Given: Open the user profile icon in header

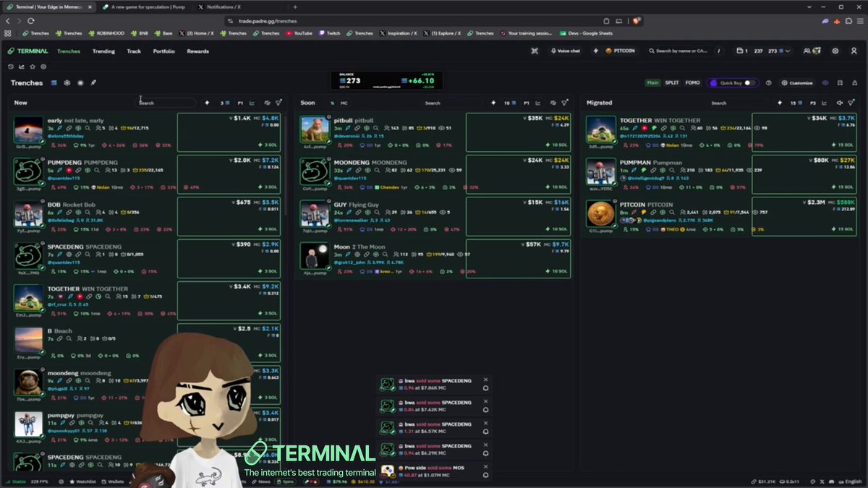Looking at the screenshot, I should (854, 51).
